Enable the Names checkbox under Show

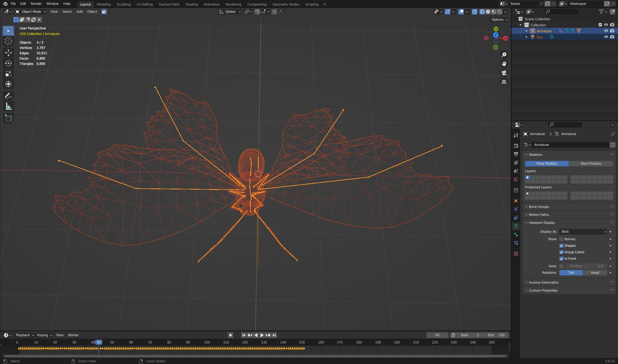pyautogui.click(x=561, y=239)
